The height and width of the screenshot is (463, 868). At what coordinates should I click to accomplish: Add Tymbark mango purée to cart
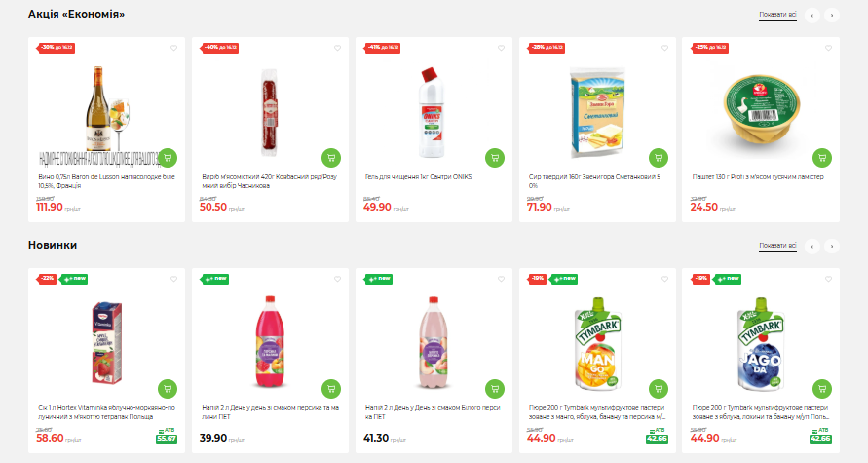(x=659, y=387)
